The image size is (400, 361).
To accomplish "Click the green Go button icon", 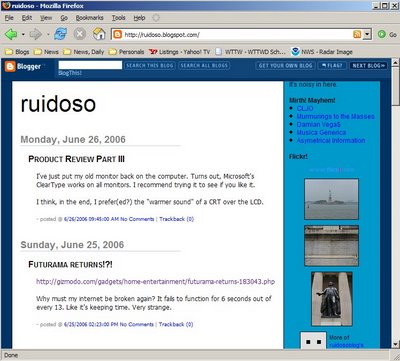I will (x=382, y=34).
